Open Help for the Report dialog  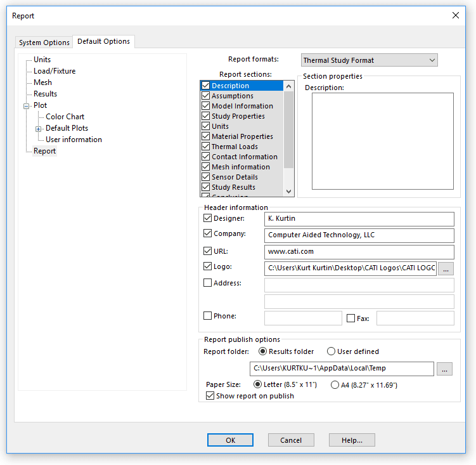coord(352,440)
